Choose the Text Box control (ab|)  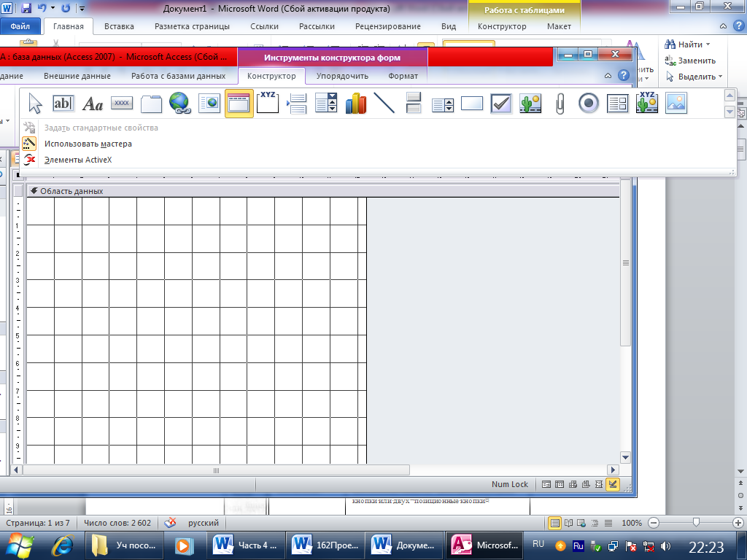63,104
